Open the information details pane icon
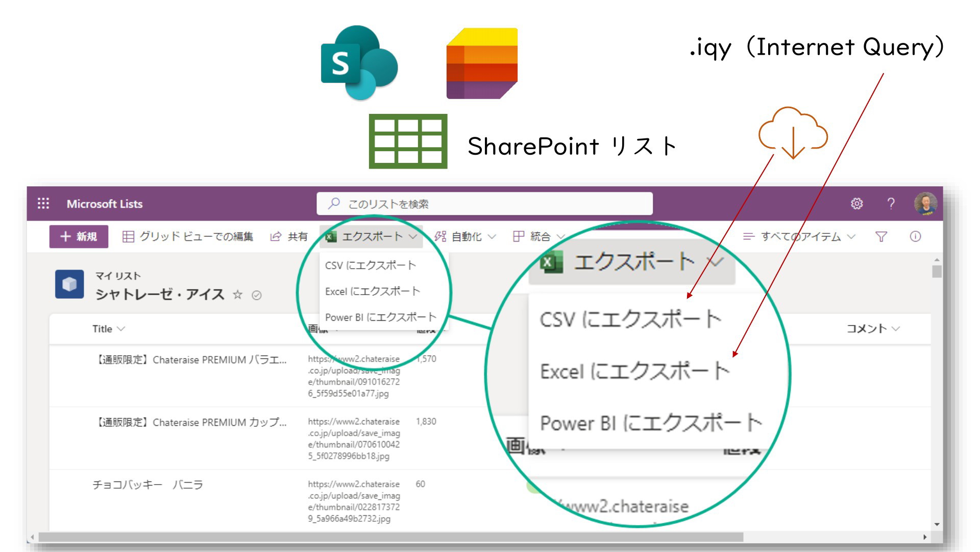This screenshot has width=980, height=552. (x=915, y=236)
